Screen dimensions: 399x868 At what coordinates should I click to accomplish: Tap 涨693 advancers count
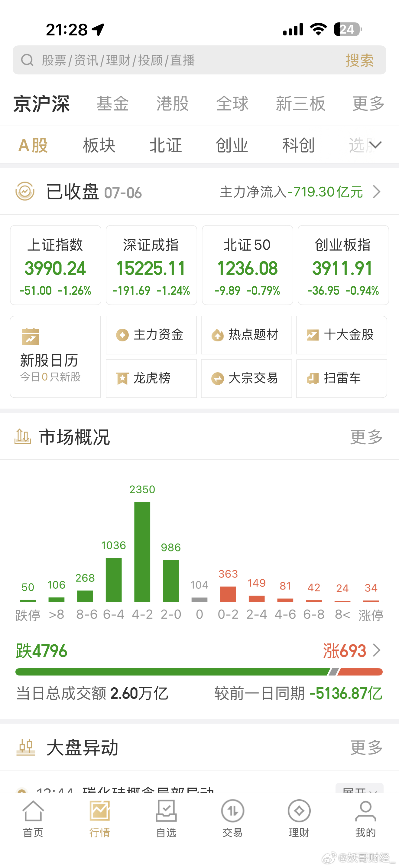point(345,651)
